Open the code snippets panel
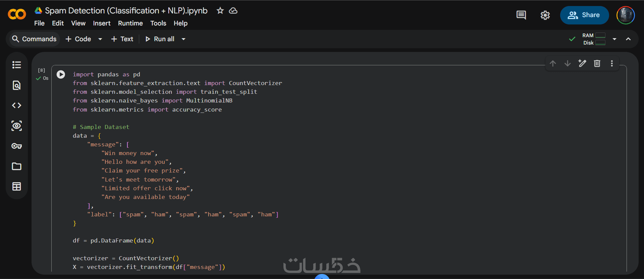 click(x=16, y=106)
